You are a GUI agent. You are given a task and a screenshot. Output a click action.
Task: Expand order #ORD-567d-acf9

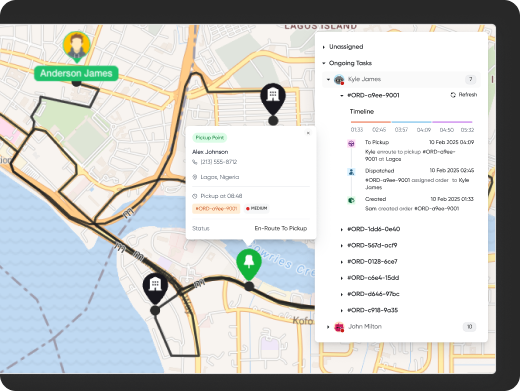pos(342,246)
